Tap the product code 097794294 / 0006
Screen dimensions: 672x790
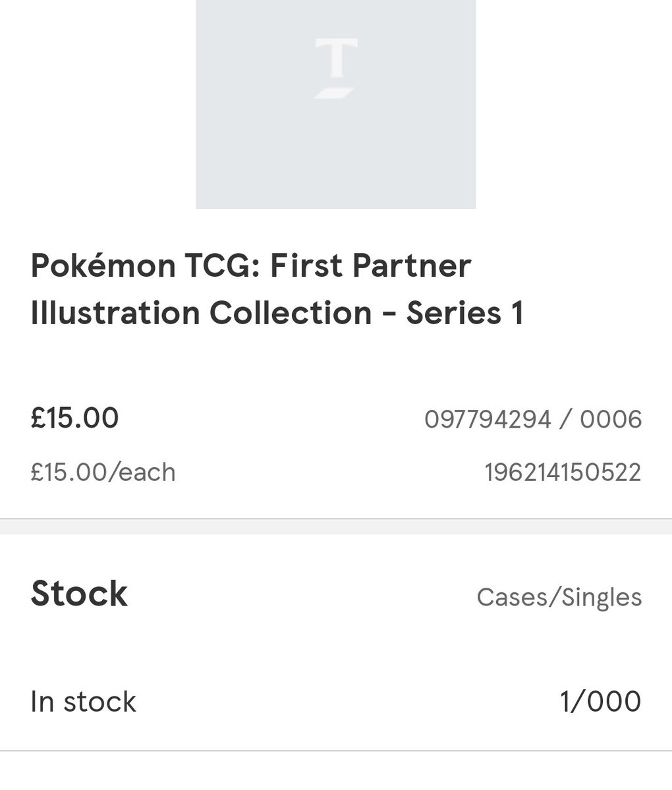click(x=533, y=419)
